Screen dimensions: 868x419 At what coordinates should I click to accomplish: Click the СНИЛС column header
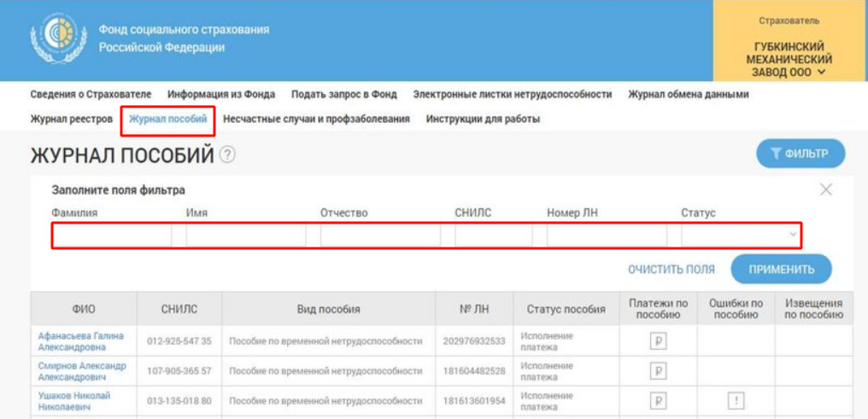[x=179, y=309]
